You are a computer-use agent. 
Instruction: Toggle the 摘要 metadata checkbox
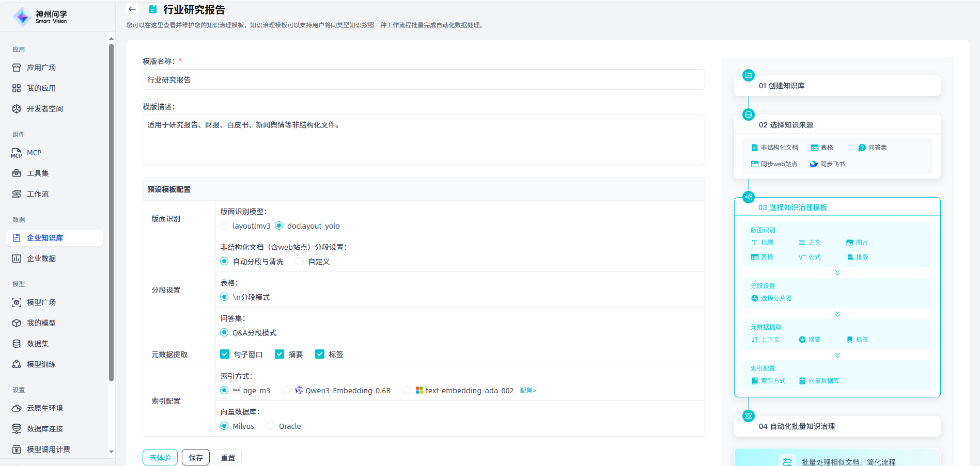(279, 354)
